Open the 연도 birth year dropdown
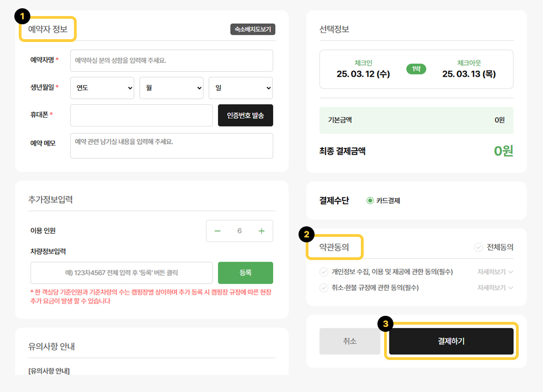The image size is (543, 392). coord(102,88)
